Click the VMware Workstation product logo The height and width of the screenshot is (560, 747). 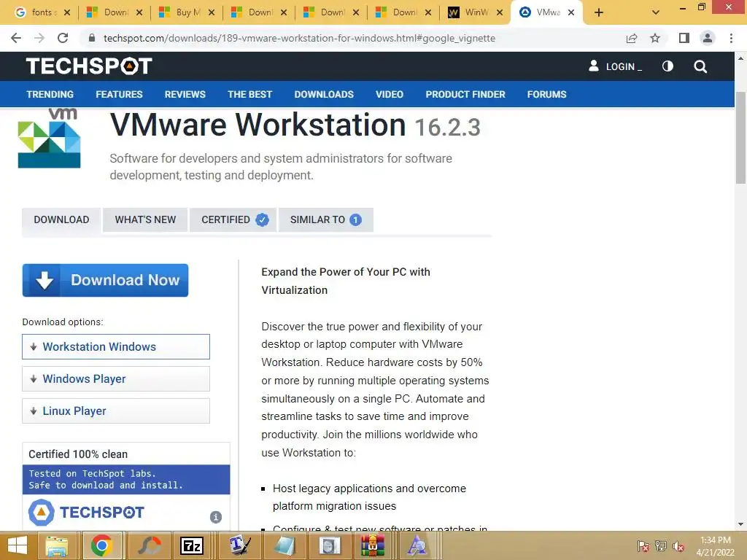[x=49, y=139]
